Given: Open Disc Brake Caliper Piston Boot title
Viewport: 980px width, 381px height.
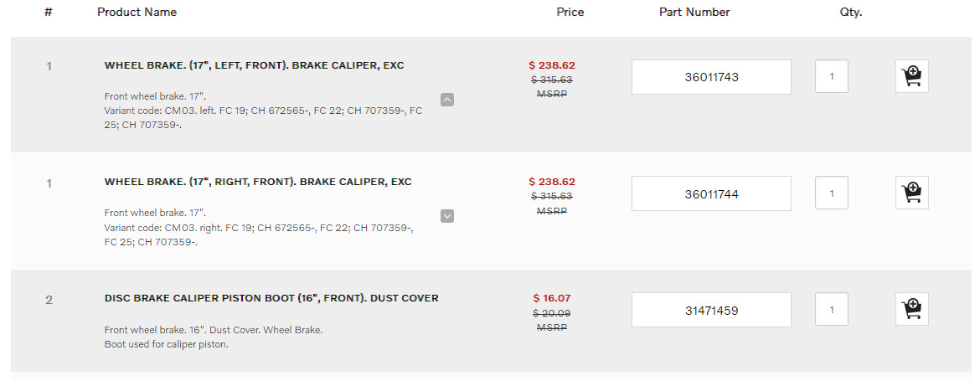Looking at the screenshot, I should [271, 298].
